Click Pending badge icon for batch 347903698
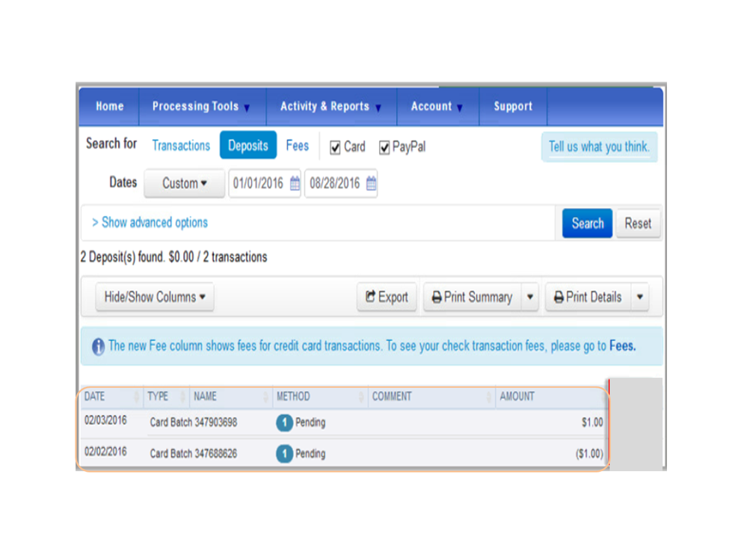747x560 pixels. 284,422
